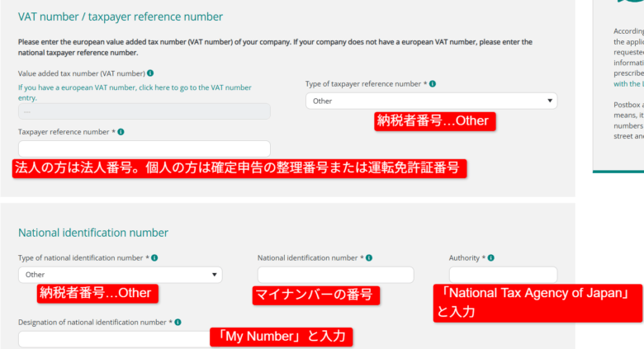
Task: Click info icon next to Type of taxpayer reference number
Action: (x=433, y=84)
